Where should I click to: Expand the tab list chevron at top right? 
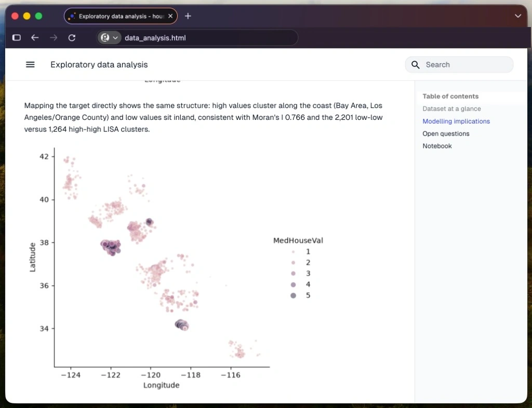point(518,16)
